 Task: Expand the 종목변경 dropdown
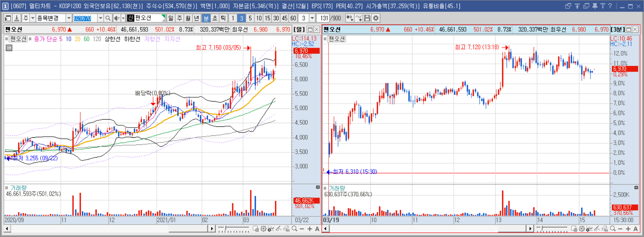click(x=69, y=18)
